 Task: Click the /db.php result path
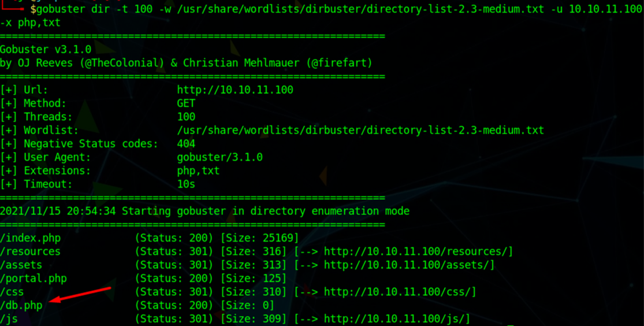click(x=21, y=306)
